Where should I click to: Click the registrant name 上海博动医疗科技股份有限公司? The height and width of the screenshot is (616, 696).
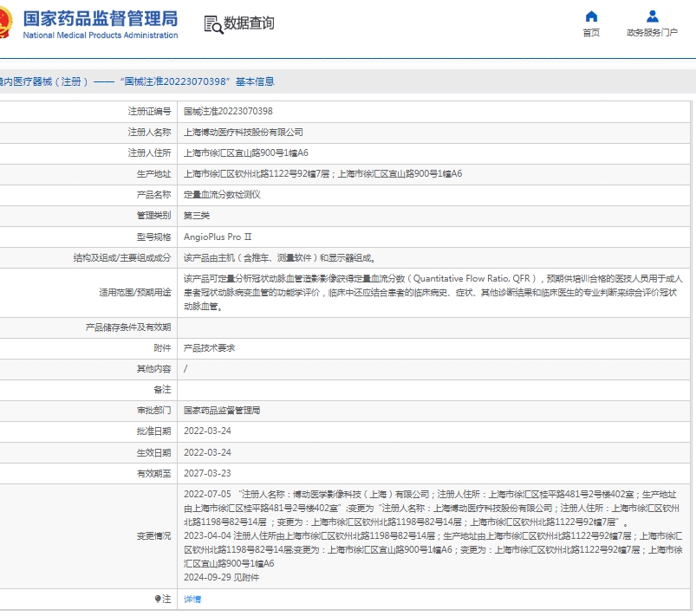pyautogui.click(x=244, y=133)
